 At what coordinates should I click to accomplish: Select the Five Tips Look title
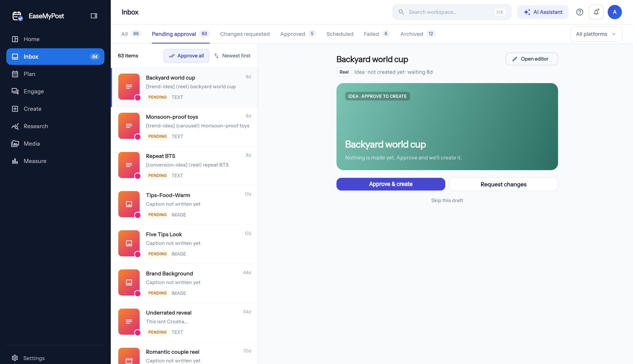(164, 235)
